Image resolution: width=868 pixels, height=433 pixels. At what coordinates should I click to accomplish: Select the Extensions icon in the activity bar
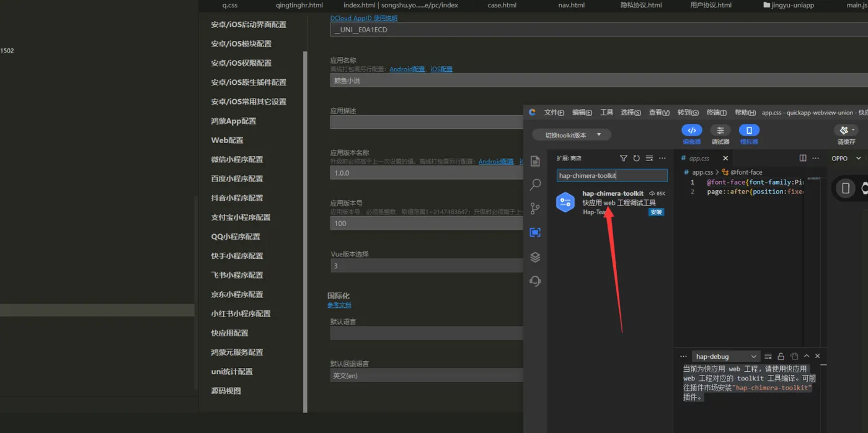tap(535, 232)
